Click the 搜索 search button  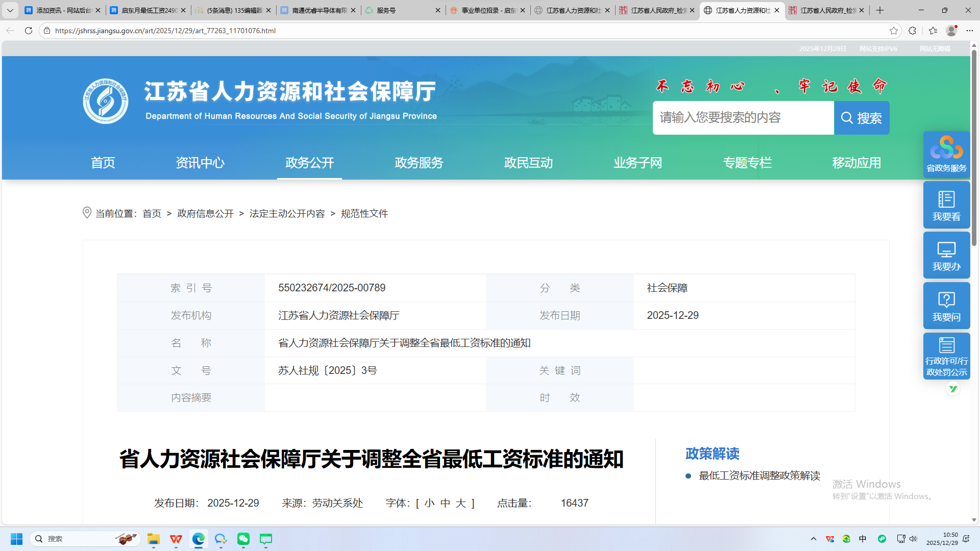pyautogui.click(x=862, y=118)
